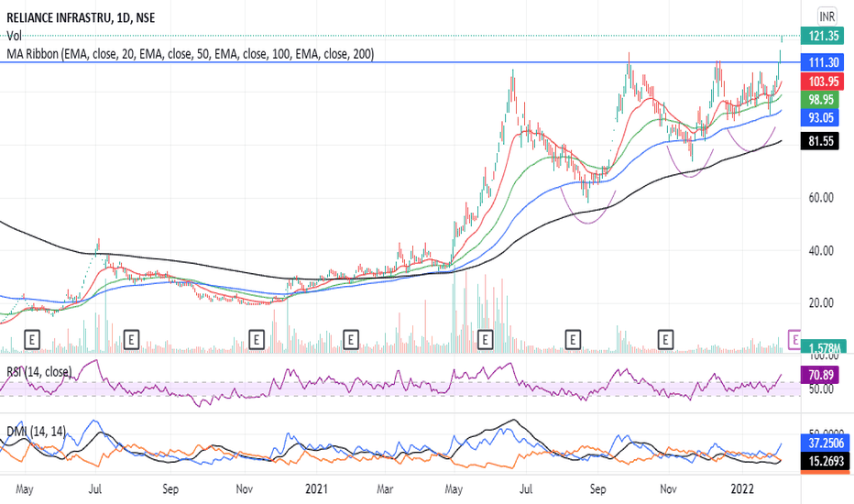The width and height of the screenshot is (854, 504).
Task: Click the earnings E marker just before Sep 2021
Action: pos(573,340)
